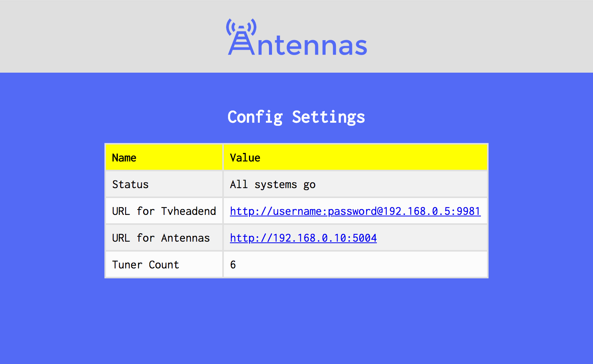Select the Status row label

(130, 184)
